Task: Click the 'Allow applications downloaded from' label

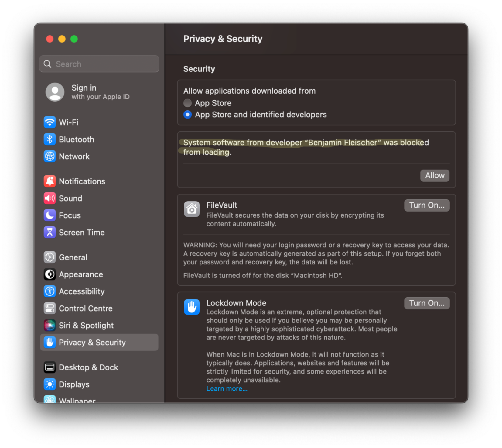Action: [x=249, y=91]
